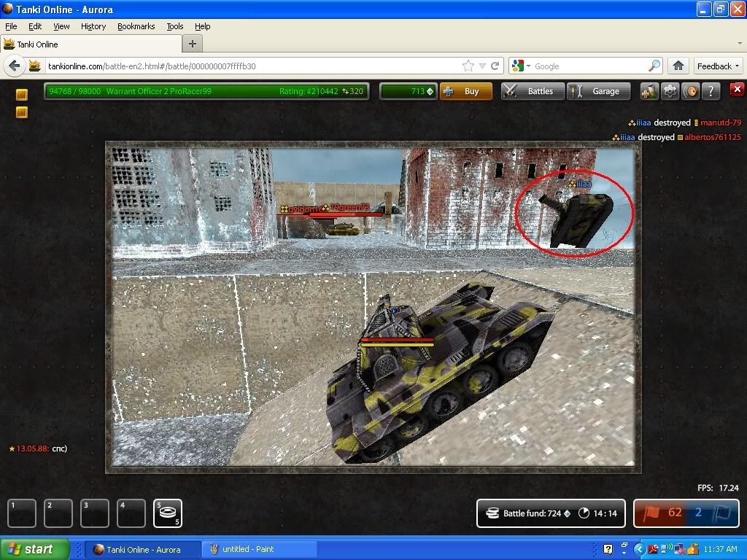Open the add friend/invite icon

pyautogui.click(x=649, y=91)
